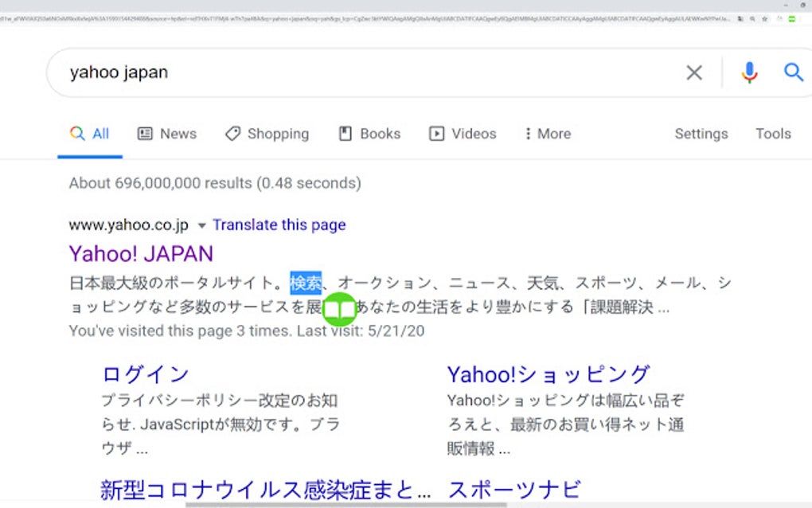Select the Books tab icon

click(x=345, y=133)
